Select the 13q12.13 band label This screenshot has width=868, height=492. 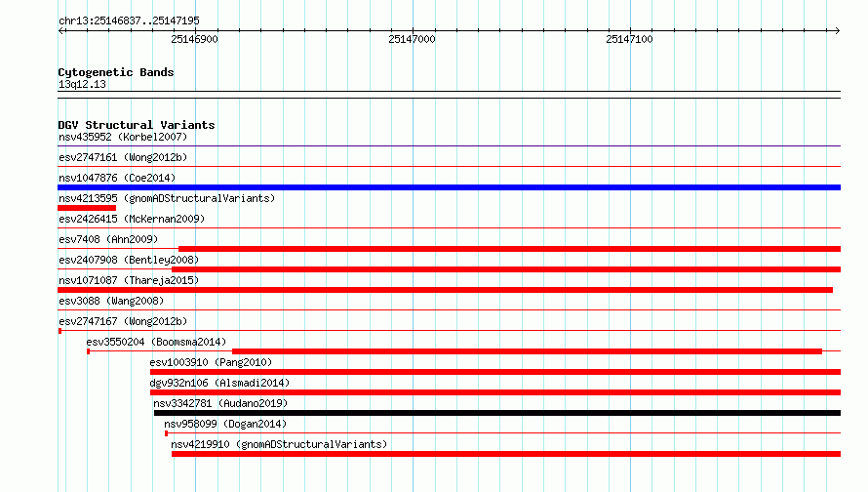[82, 84]
